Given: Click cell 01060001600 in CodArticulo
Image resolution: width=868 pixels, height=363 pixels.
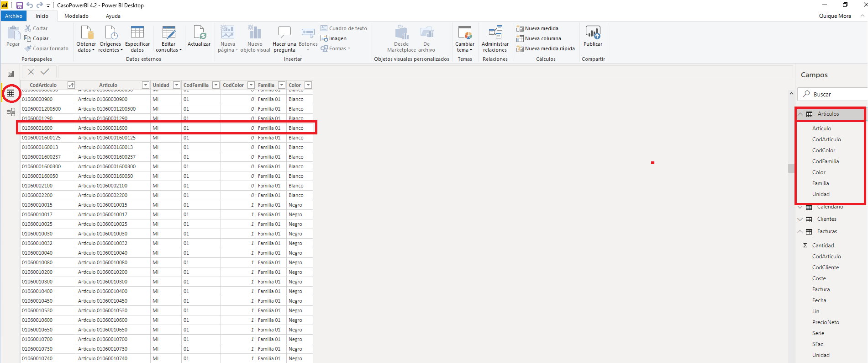Looking at the screenshot, I should pos(48,128).
